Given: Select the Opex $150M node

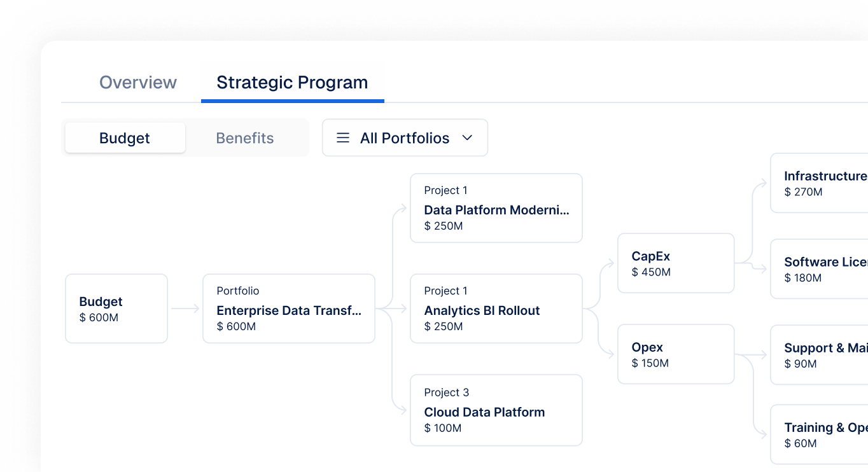Looking at the screenshot, I should [676, 354].
